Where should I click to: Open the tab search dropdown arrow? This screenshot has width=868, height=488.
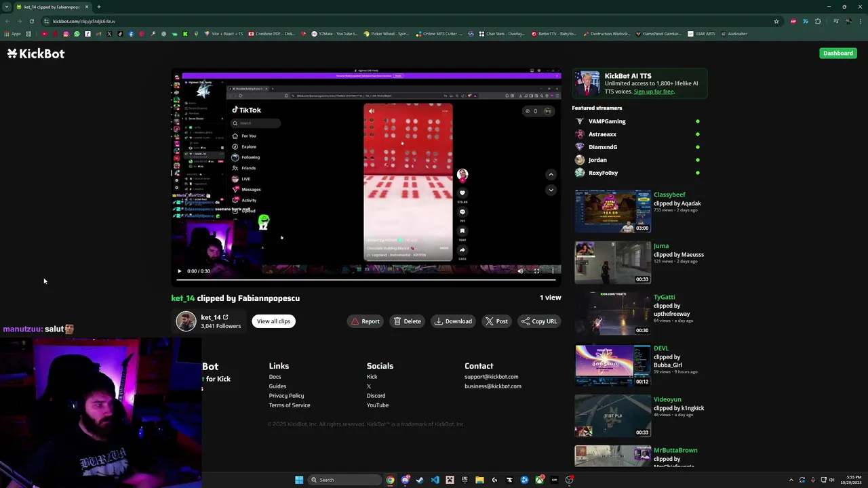coord(6,7)
